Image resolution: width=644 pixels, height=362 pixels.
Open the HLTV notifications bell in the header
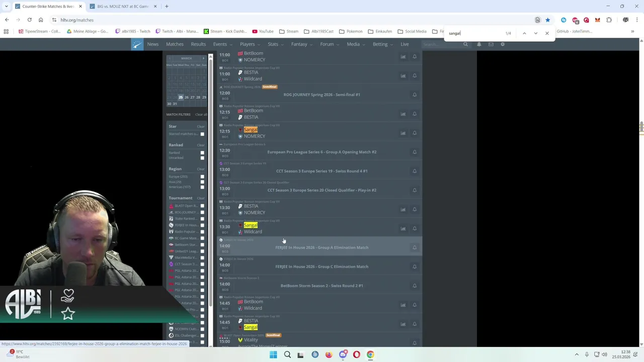click(479, 44)
